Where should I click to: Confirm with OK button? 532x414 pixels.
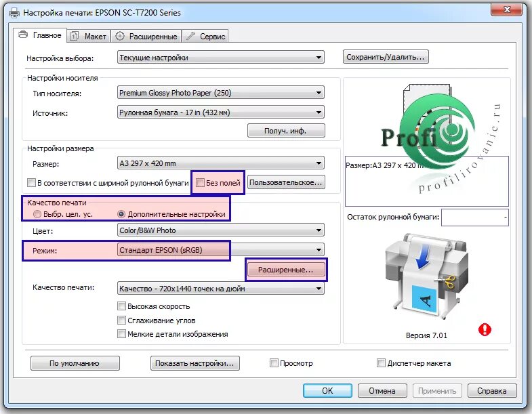(x=327, y=390)
